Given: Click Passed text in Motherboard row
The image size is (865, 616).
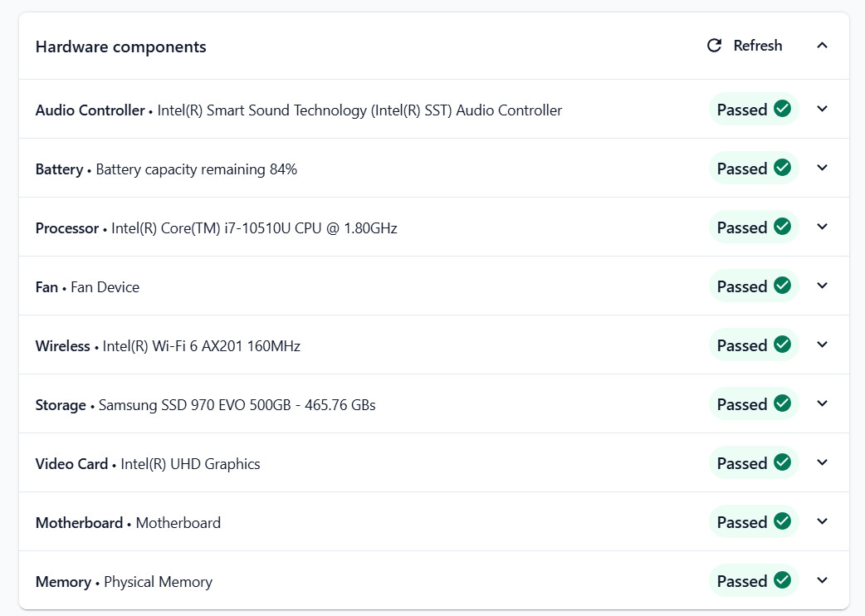Looking at the screenshot, I should [742, 523].
